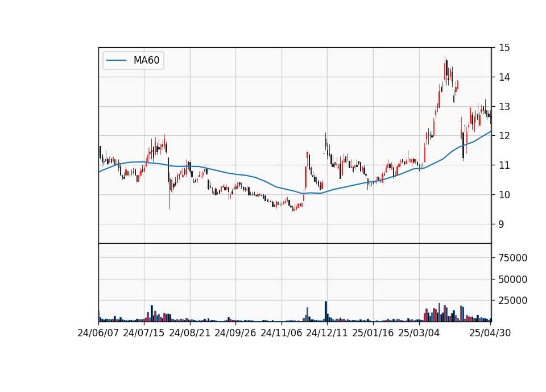The height and width of the screenshot is (392, 546).
Task: Click date label 25/03/04
Action: click(x=419, y=333)
